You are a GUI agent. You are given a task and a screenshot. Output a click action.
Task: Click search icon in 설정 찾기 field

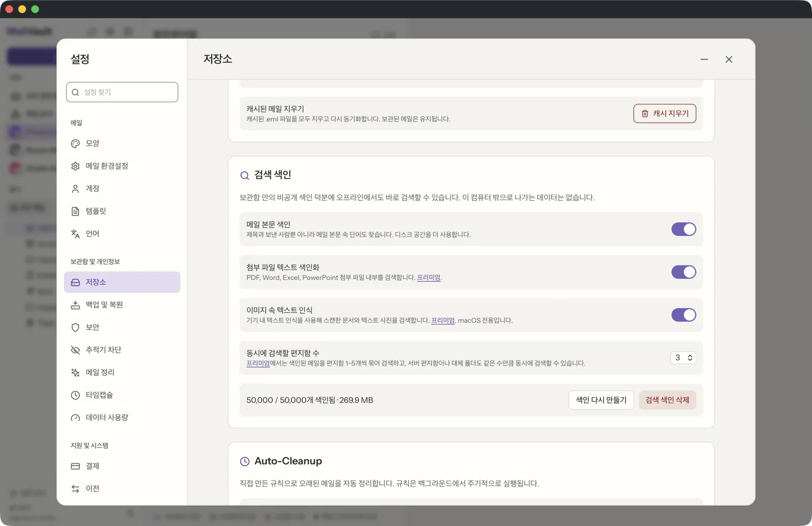coord(76,92)
